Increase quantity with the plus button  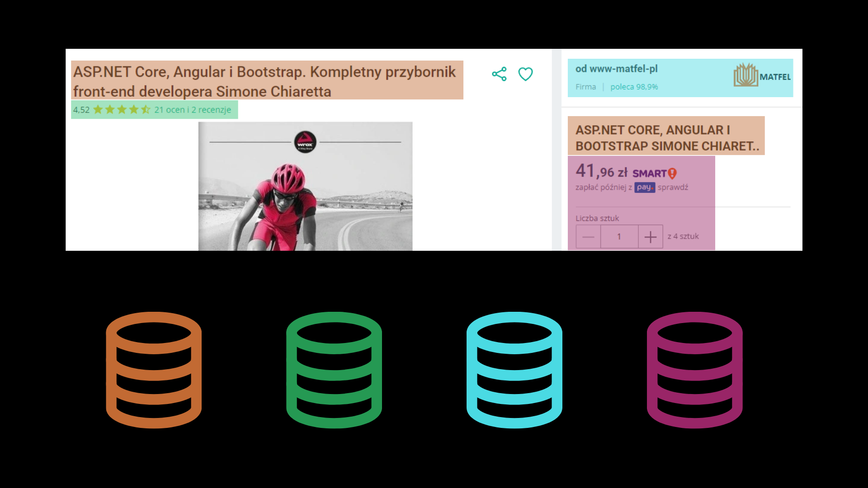(651, 237)
